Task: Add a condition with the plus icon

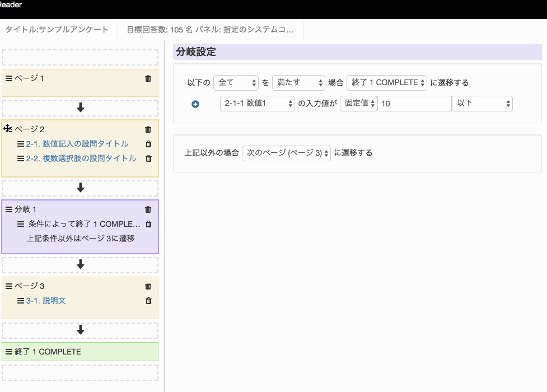Action: pos(195,104)
